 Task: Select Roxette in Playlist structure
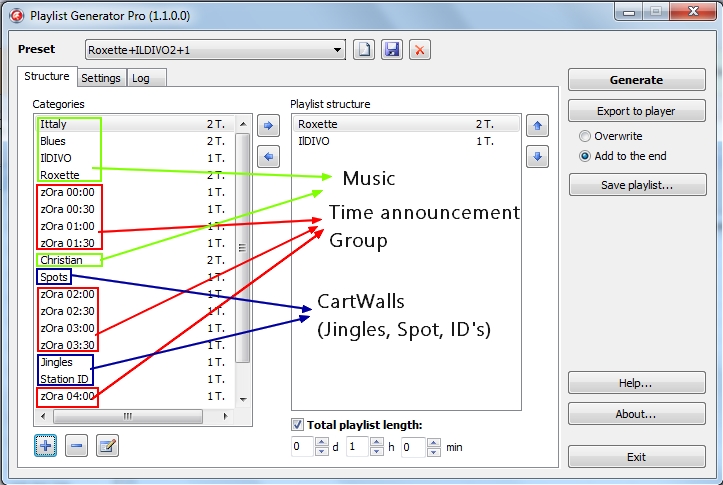pyautogui.click(x=406, y=124)
